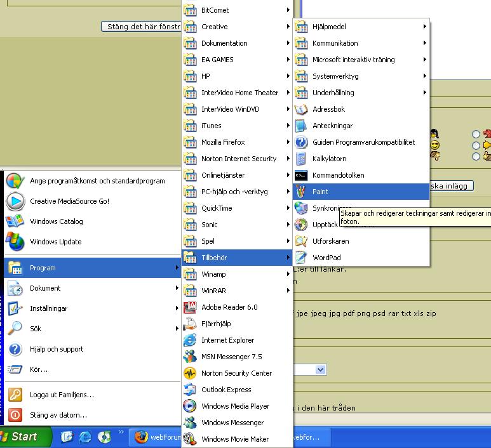Open the iTunes program folder
491x448 pixels.
point(237,126)
